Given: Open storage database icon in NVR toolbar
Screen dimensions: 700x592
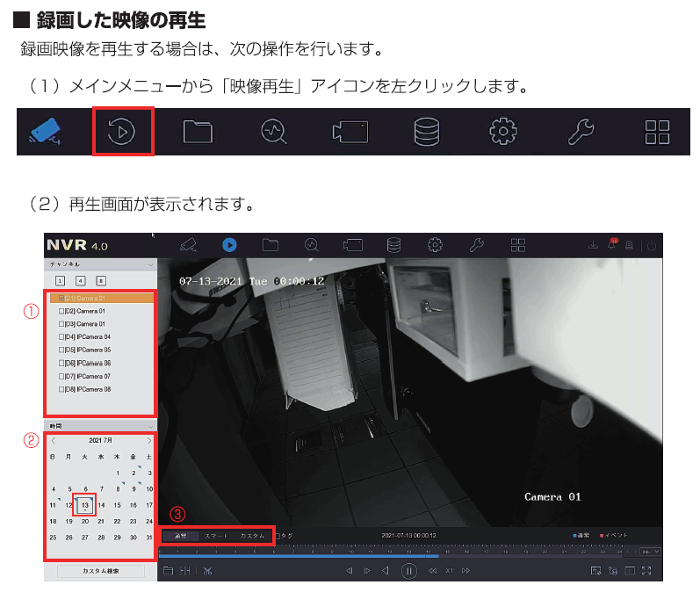Looking at the screenshot, I should coord(393,245).
